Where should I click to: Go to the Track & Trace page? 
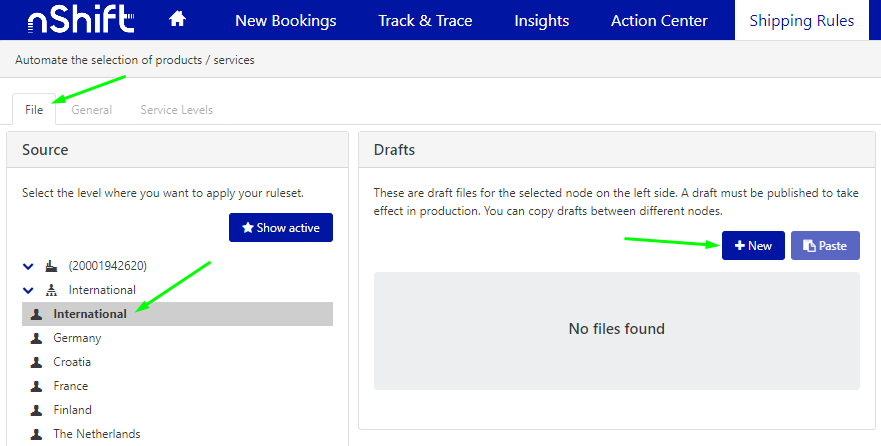click(425, 20)
